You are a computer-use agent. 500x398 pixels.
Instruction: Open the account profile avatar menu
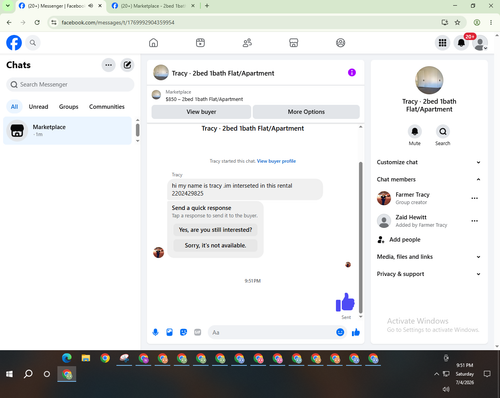coord(480,43)
